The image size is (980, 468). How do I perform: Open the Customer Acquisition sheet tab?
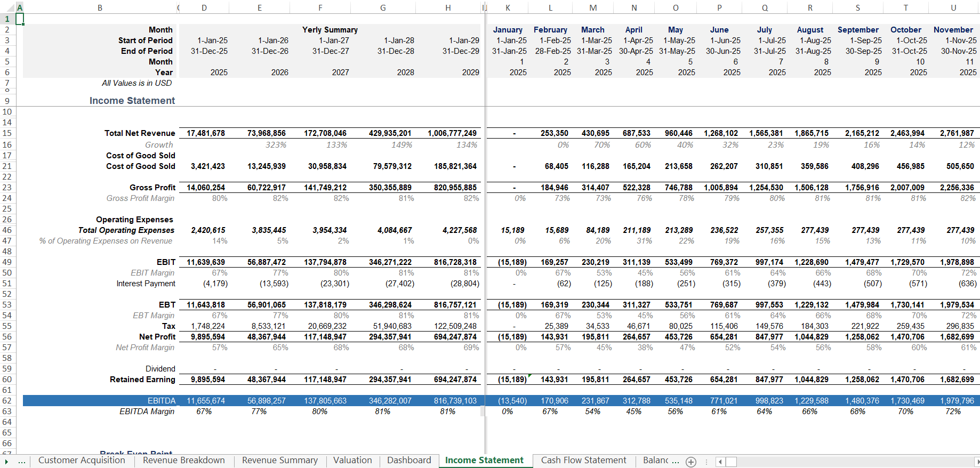tap(82, 461)
